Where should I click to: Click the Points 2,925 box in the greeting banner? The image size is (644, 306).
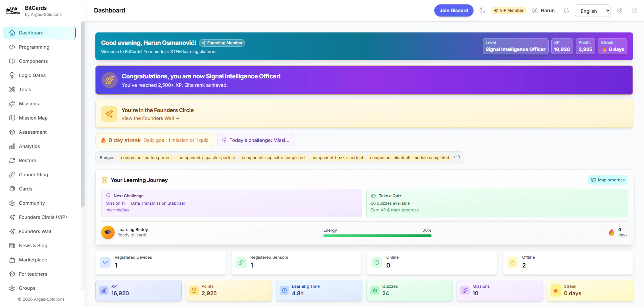coord(585,46)
